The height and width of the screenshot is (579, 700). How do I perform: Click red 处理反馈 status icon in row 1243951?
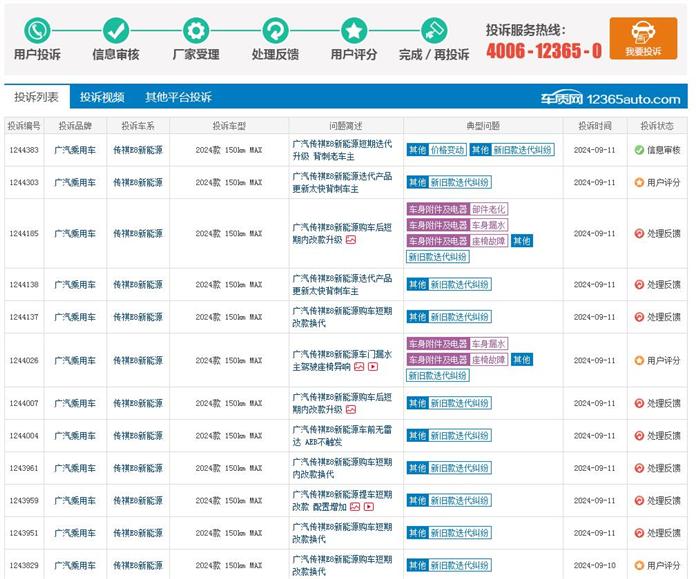639,533
